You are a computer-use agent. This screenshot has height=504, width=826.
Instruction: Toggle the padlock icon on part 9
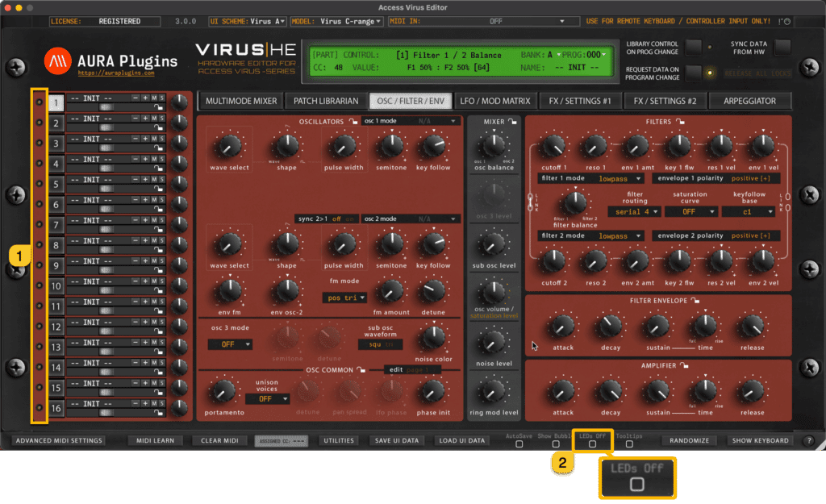coord(158,270)
